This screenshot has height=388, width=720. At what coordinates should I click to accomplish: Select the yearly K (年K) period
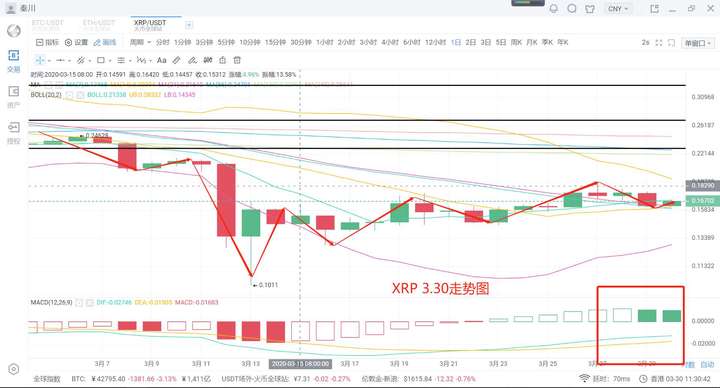coord(562,42)
